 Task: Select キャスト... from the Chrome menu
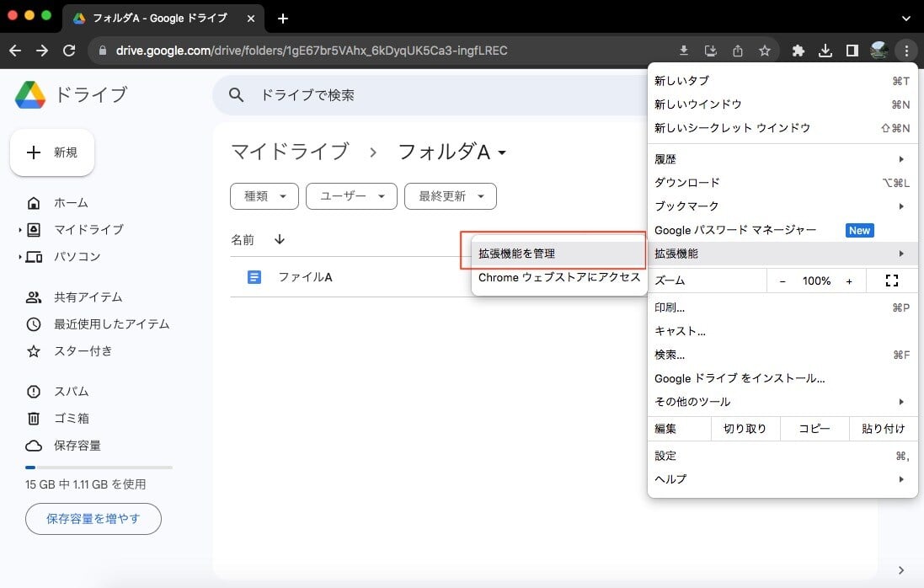point(782,331)
